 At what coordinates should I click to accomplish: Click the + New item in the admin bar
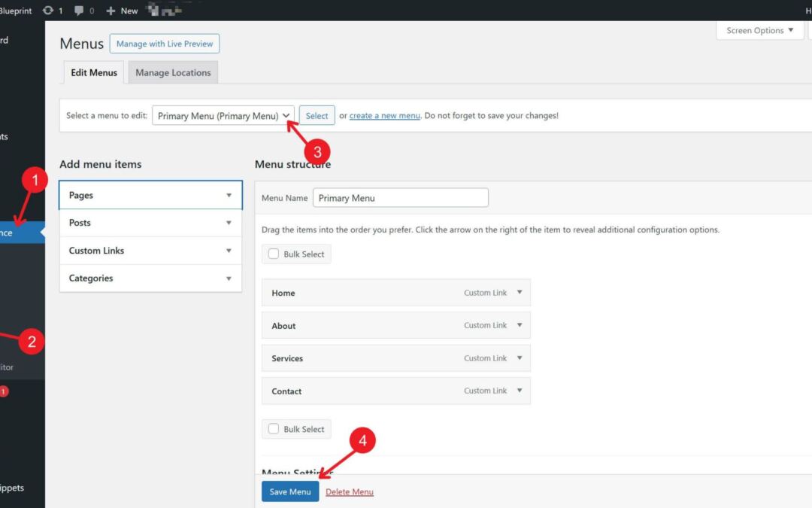[121, 10]
